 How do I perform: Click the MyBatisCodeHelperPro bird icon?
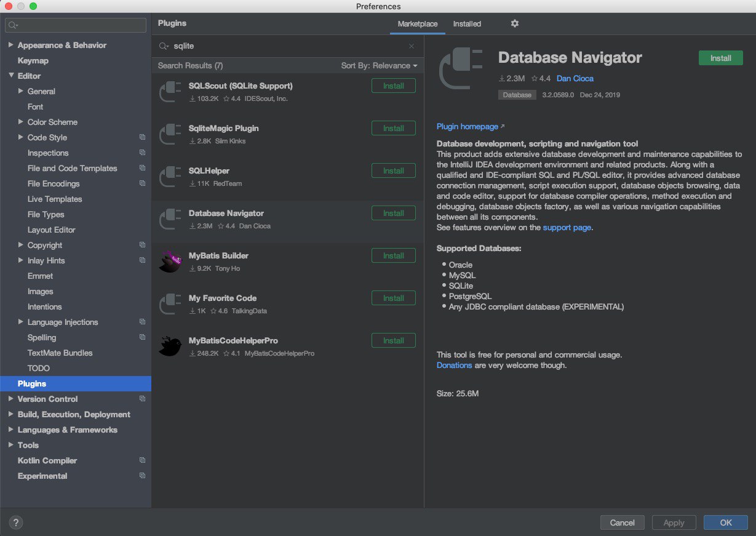[170, 346]
